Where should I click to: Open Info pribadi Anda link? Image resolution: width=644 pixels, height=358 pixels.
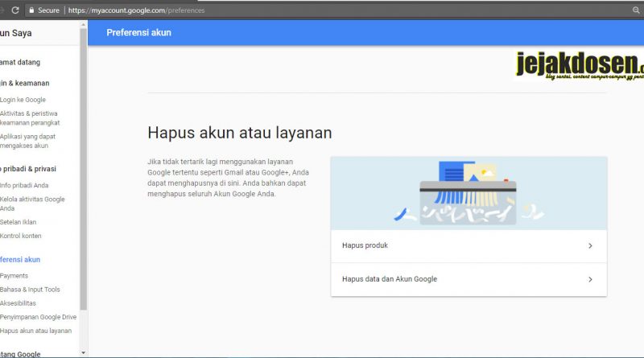pyautogui.click(x=24, y=186)
